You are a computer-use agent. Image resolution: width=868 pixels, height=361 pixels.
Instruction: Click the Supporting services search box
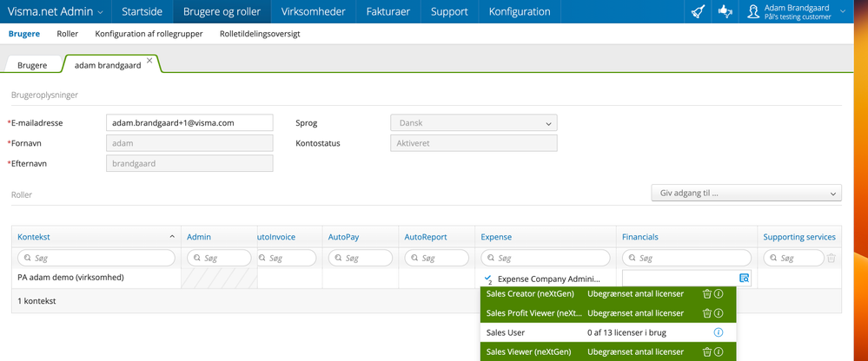click(794, 258)
